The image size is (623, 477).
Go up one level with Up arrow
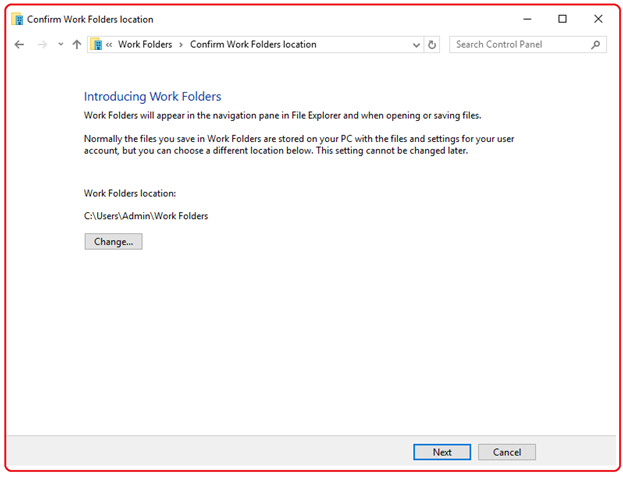(77, 44)
